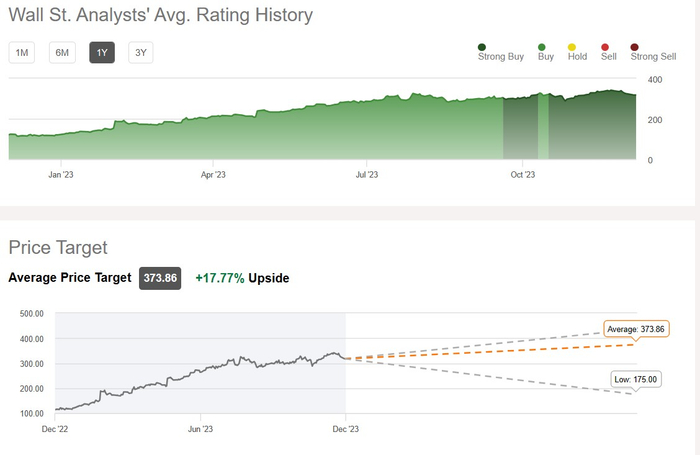
Task: Click the +17.77% Upside text
Action: tap(242, 278)
